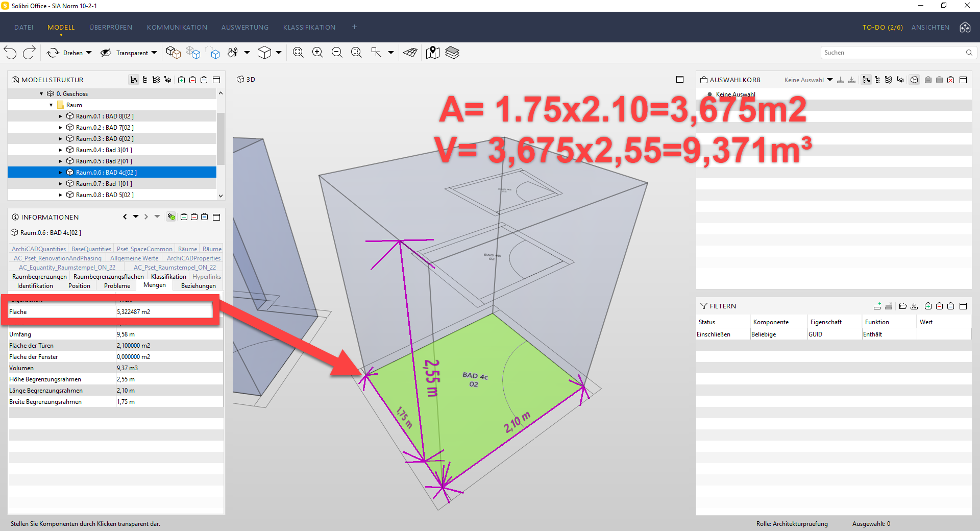Toggle the green cube icon in Informationen

click(171, 217)
